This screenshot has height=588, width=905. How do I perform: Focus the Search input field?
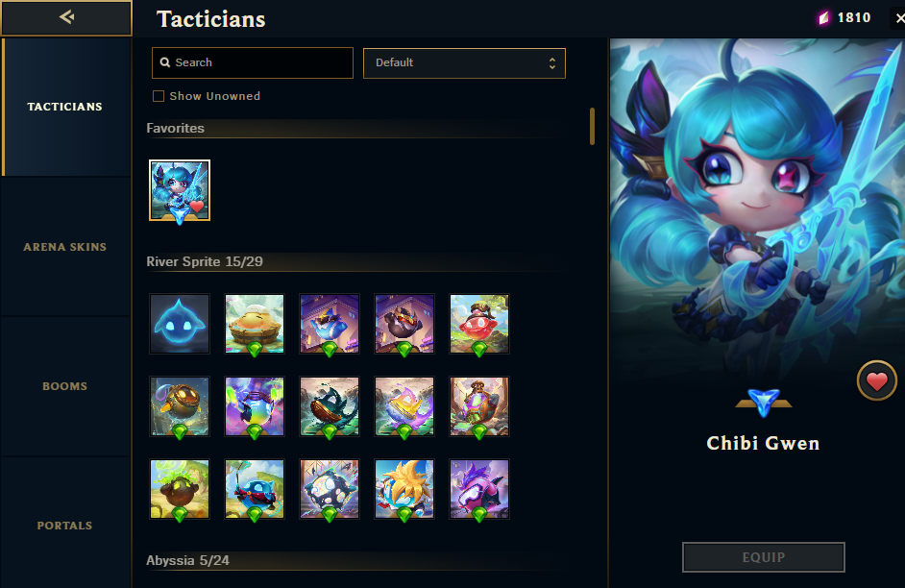(253, 62)
